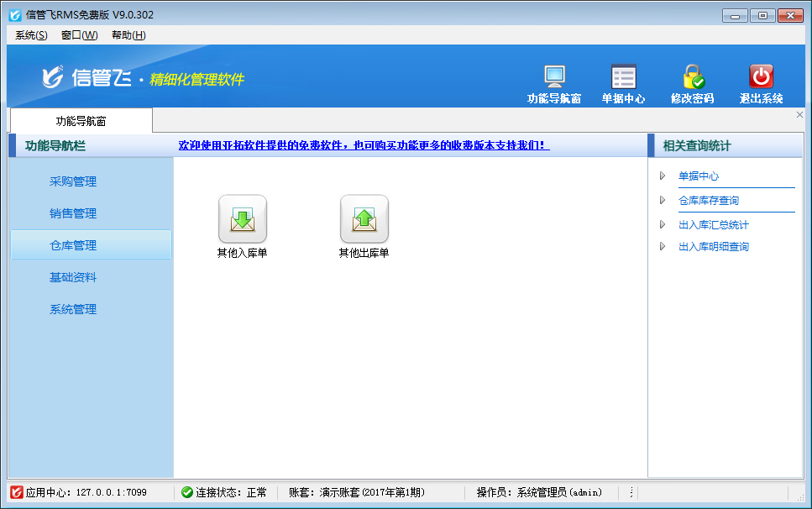Click the 功能导航窗 monitor icon
The width and height of the screenshot is (812, 509).
(x=554, y=76)
